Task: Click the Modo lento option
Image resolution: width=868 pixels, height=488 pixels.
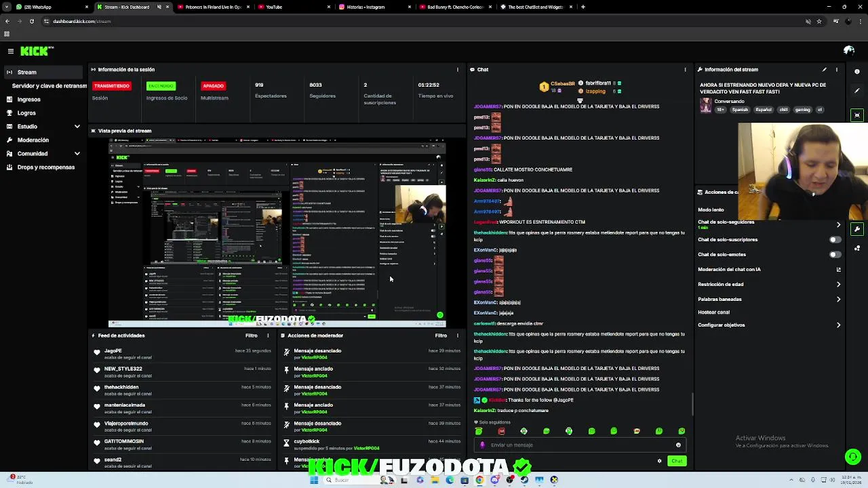Action: tap(711, 209)
